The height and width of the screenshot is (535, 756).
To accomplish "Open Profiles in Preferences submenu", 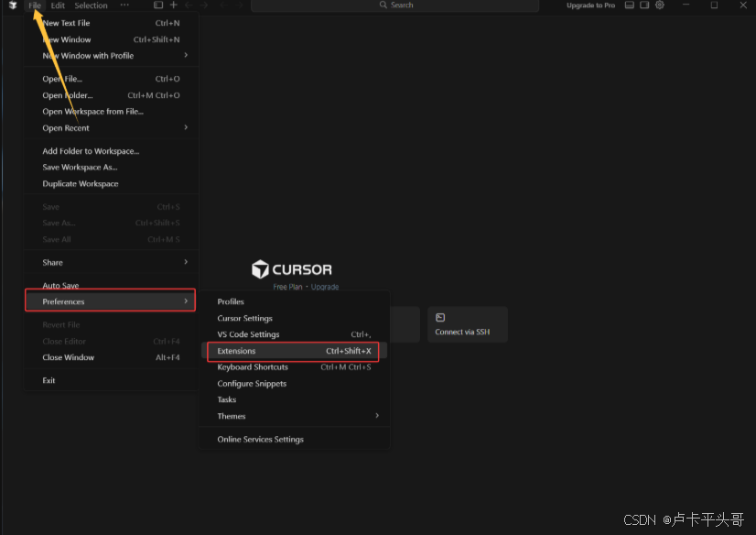I will point(294,301).
